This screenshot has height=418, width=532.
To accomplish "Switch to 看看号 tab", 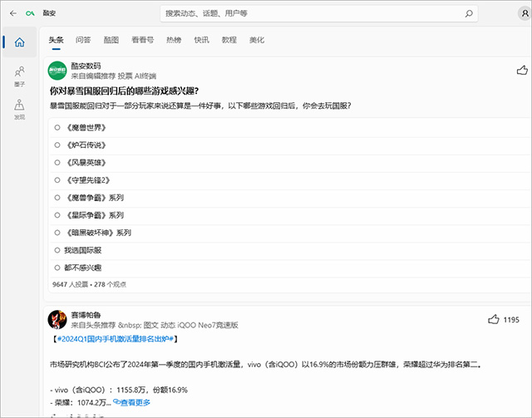I will tap(142, 40).
